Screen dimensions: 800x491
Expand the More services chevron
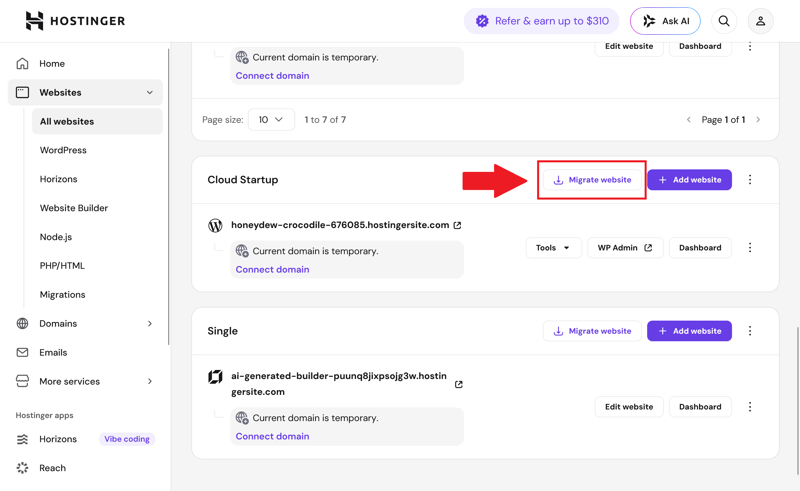pos(149,381)
